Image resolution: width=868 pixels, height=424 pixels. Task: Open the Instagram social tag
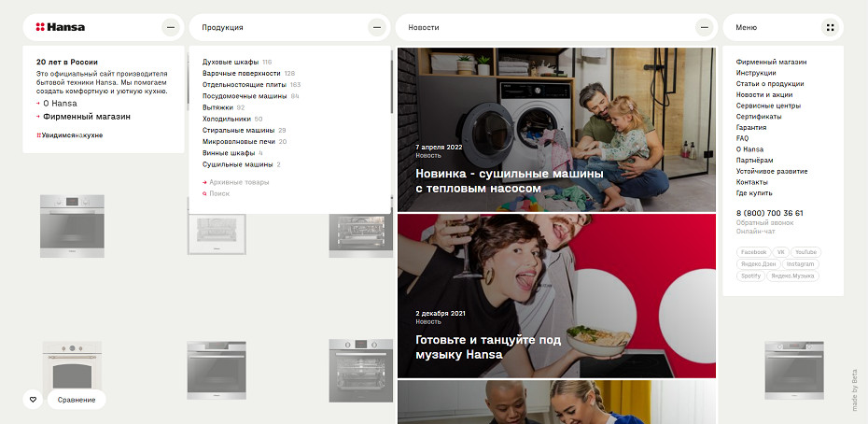point(800,264)
